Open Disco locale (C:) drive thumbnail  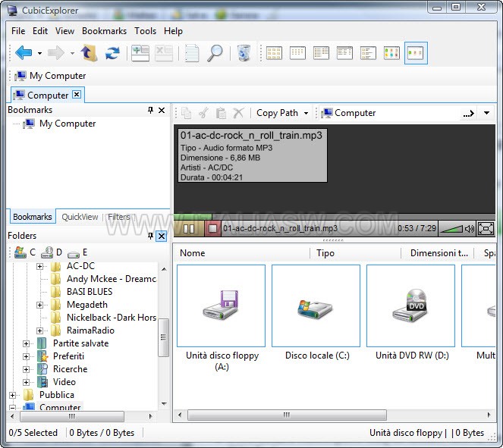[316, 305]
